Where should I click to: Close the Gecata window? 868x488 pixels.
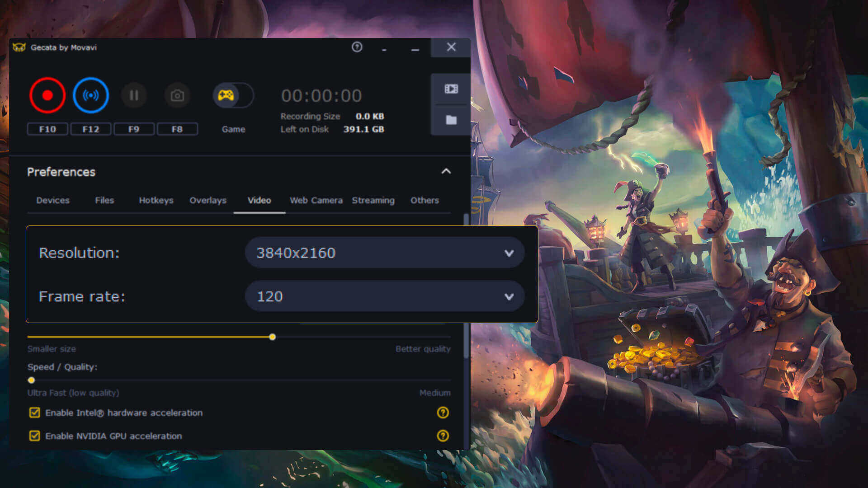point(451,47)
